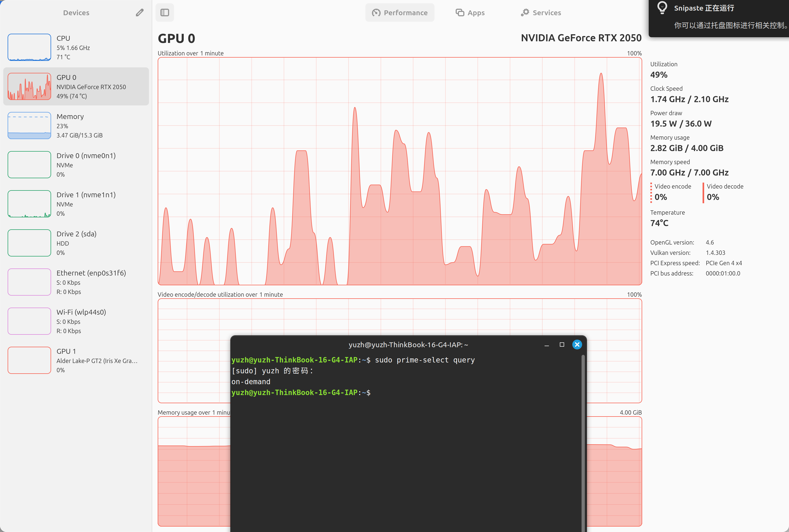This screenshot has width=789, height=532.
Task: Select the GPU 0 thumbnail in sidebar
Action: pyautogui.click(x=29, y=86)
